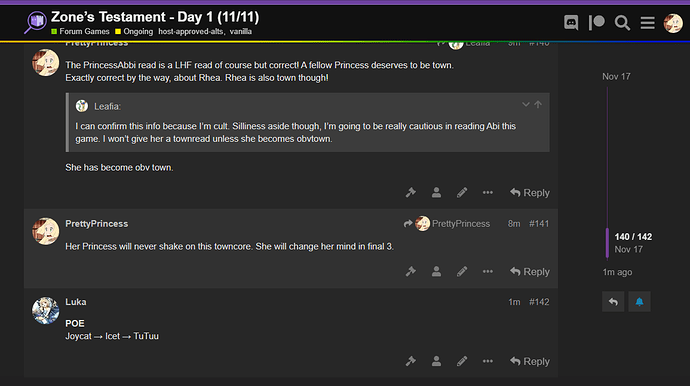Open Luka's avatar profile picture
The image size is (690, 386).
(45, 310)
